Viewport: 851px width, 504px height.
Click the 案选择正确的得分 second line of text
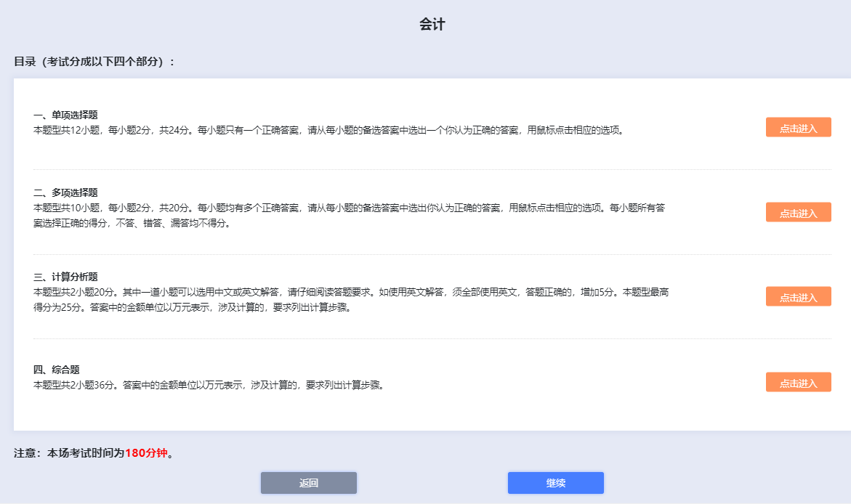click(132, 224)
